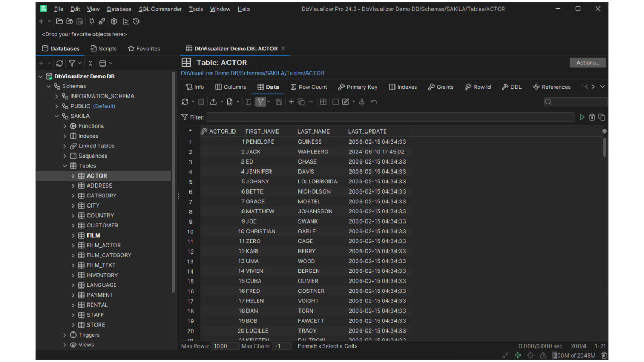Click the copy filter icon at end of Filter row
The width and height of the screenshot is (644, 362).
pyautogui.click(x=602, y=117)
